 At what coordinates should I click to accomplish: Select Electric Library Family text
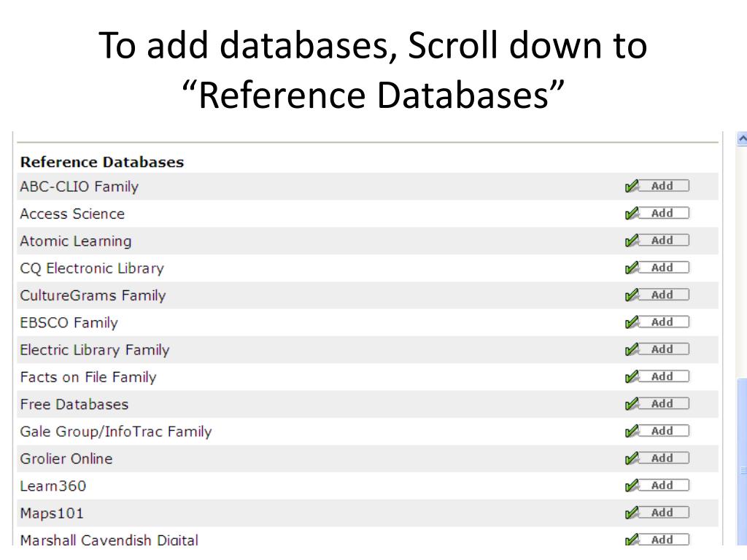[95, 350]
